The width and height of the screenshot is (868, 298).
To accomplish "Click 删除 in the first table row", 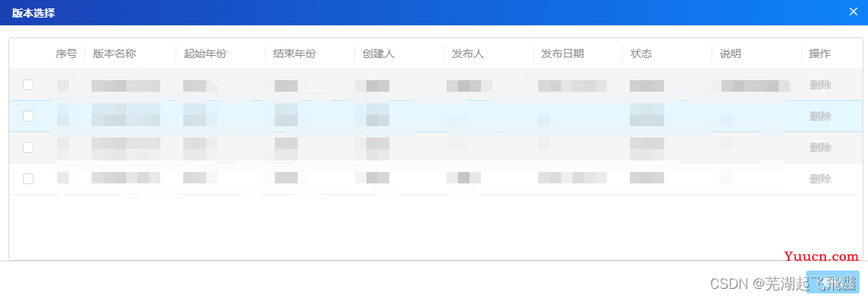I will 821,85.
